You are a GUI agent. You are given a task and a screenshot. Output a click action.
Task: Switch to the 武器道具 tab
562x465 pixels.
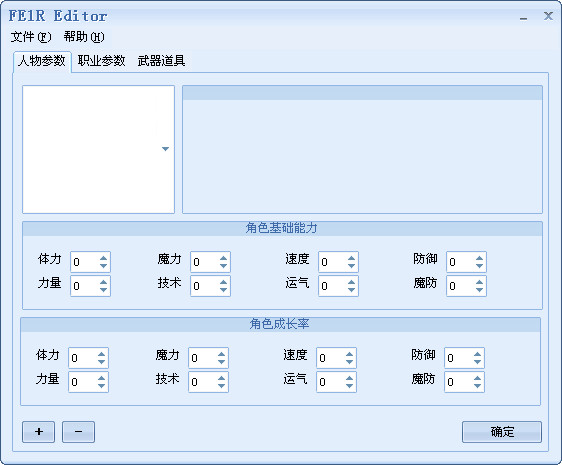[x=161, y=61]
